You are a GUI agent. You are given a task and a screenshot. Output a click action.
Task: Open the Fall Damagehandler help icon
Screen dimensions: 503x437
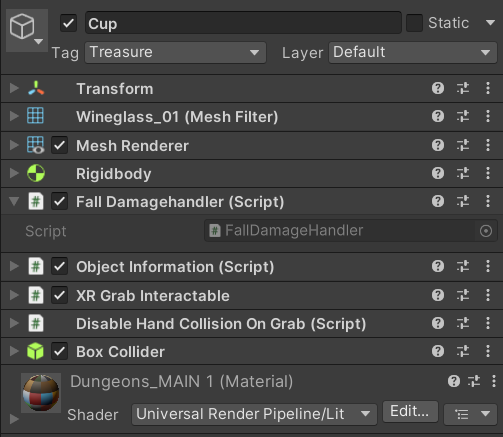[x=438, y=201]
